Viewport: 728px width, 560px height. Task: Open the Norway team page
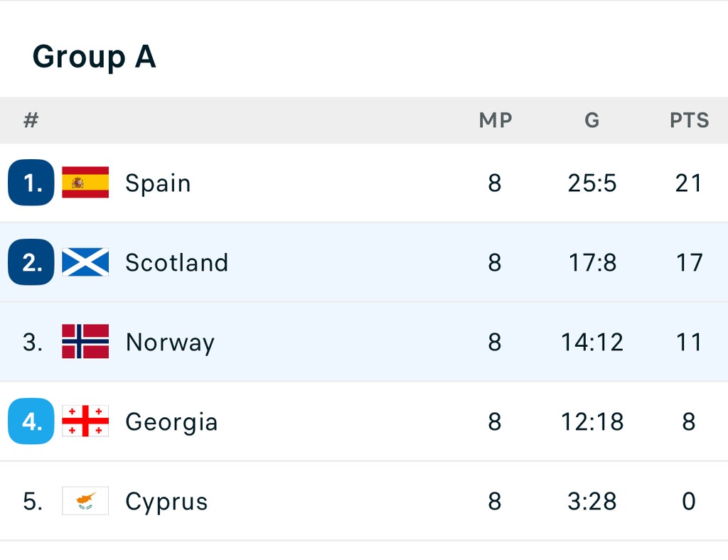170,343
